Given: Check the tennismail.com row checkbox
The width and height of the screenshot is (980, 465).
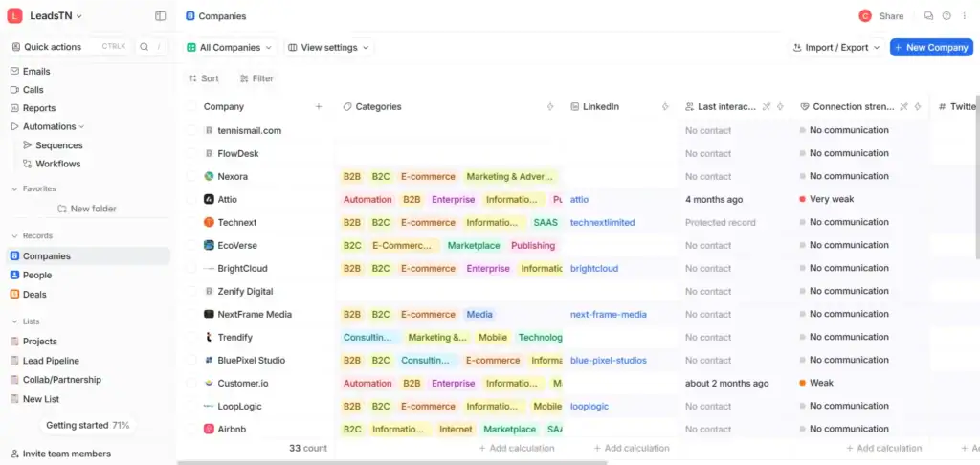Looking at the screenshot, I should pyautogui.click(x=191, y=131).
